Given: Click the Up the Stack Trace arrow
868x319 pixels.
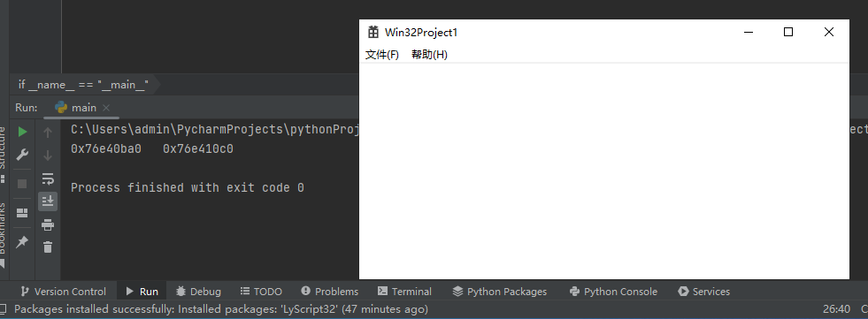Looking at the screenshot, I should (x=48, y=133).
